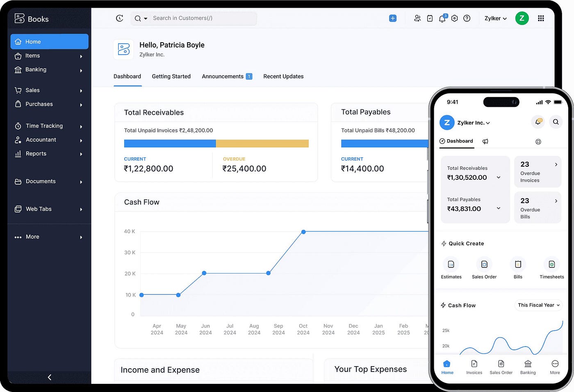Open the apps grid icon
The width and height of the screenshot is (574, 392).
click(x=541, y=18)
